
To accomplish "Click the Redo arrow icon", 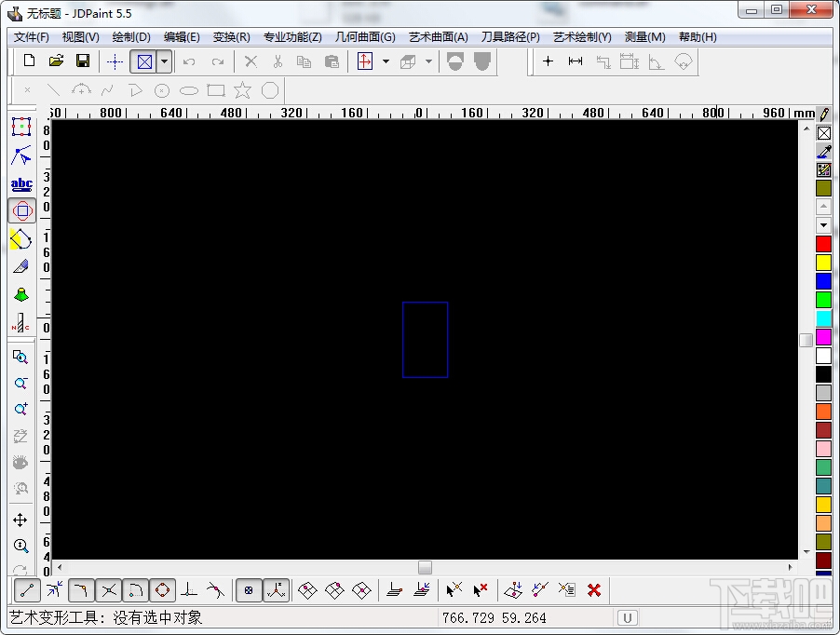I will click(217, 61).
